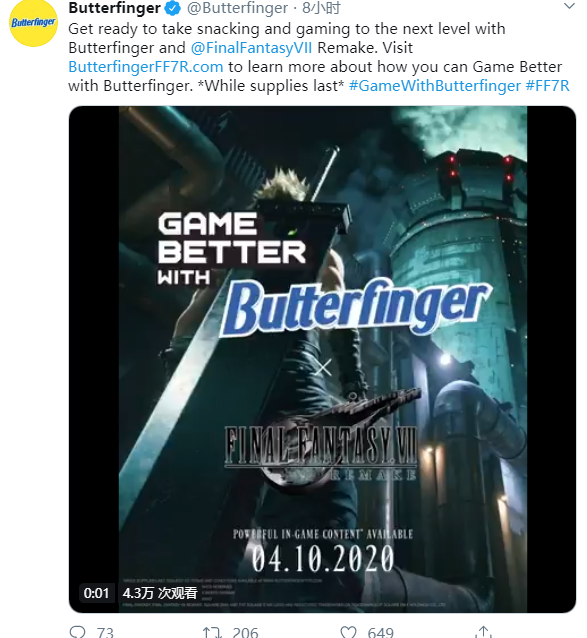Open the Butterfinger profile avatar
The image size is (587, 638).
(x=33, y=23)
